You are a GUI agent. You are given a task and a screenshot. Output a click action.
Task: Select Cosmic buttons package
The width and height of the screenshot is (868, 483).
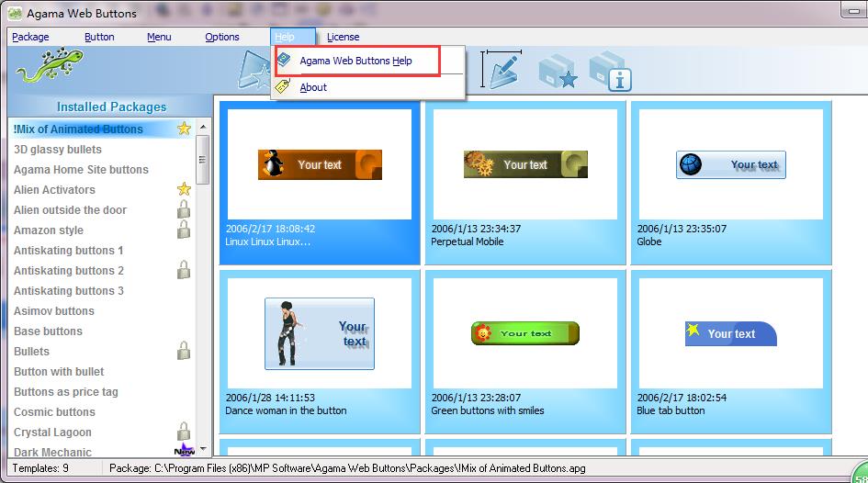[54, 411]
